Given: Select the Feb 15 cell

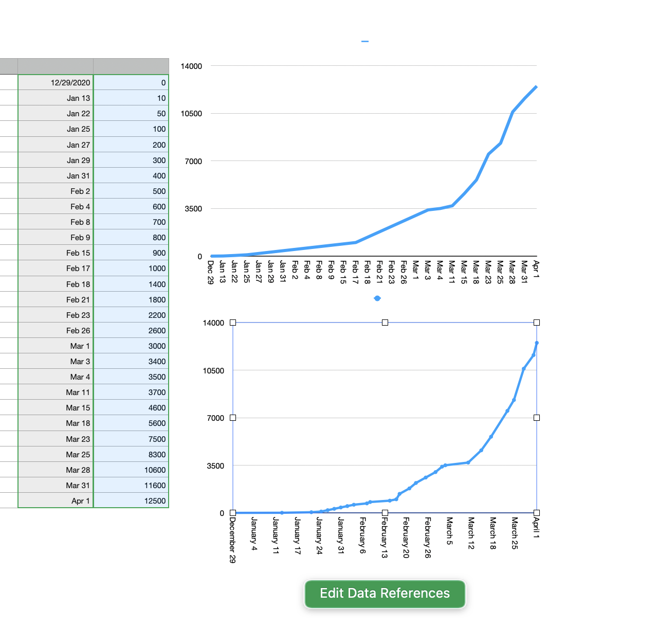Looking at the screenshot, I should point(56,253).
